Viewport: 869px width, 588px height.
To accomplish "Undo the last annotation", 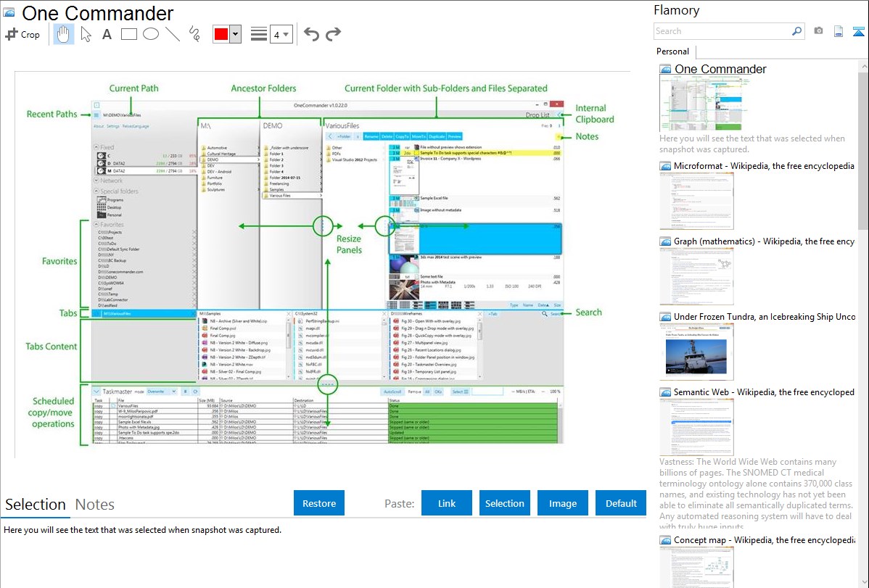I will (311, 34).
